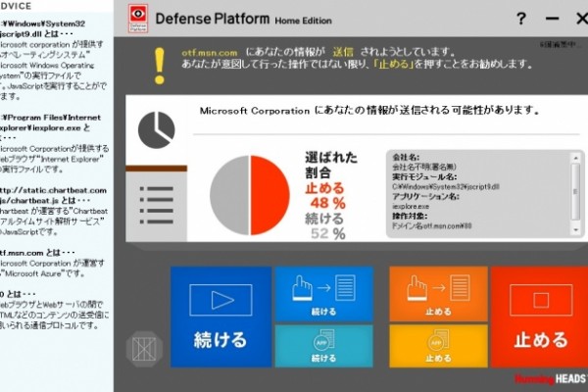
Task: Select the teal APP 続ける tile
Action: tap(324, 346)
